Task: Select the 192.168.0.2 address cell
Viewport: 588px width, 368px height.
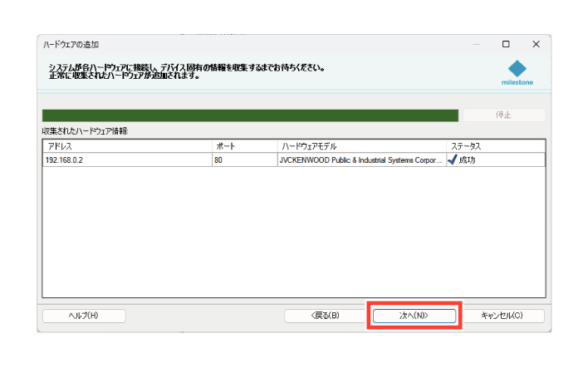Action: coord(126,159)
